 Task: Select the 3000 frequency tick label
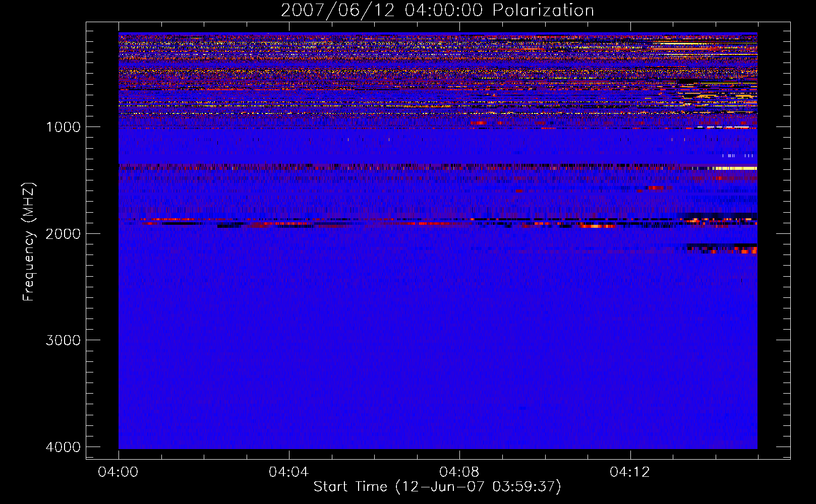click(x=64, y=340)
